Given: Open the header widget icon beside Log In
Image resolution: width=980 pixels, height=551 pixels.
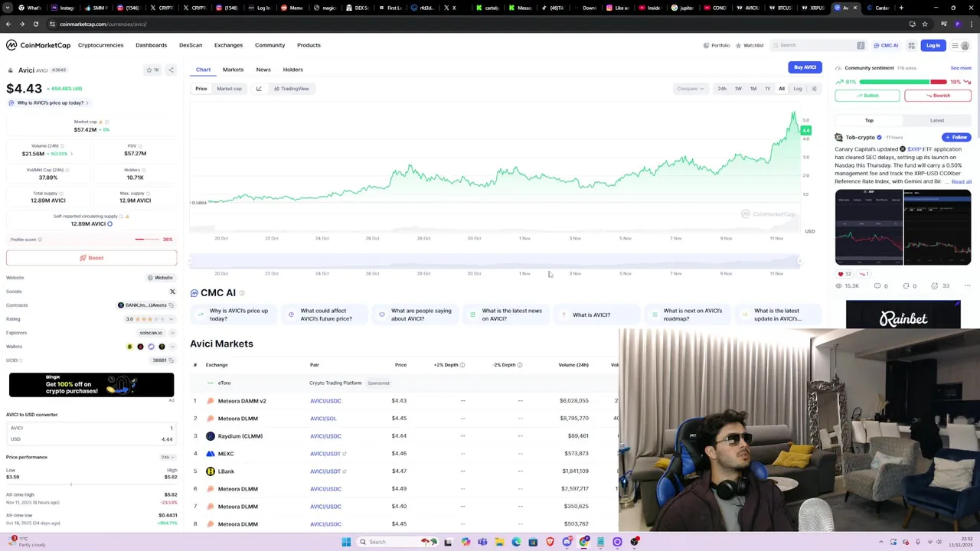Looking at the screenshot, I should [x=911, y=45].
